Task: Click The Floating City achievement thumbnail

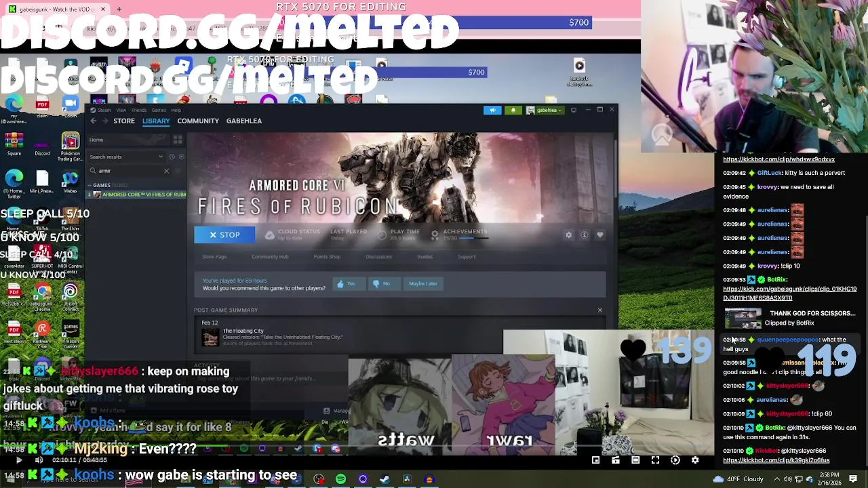Action: (x=211, y=337)
